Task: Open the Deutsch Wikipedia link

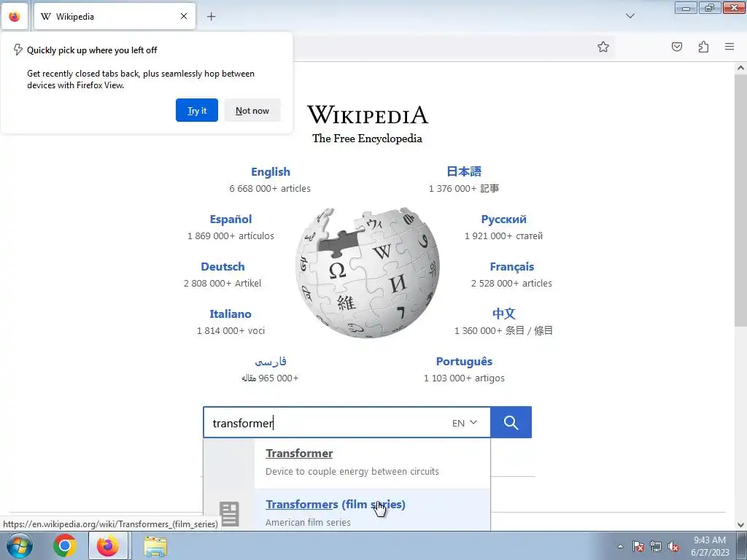Action: (222, 267)
